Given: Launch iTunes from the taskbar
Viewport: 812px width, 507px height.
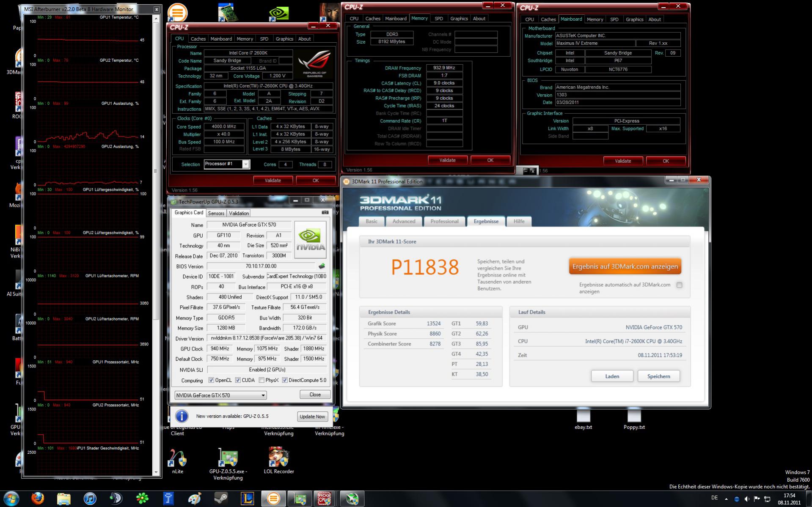Looking at the screenshot, I should (90, 499).
